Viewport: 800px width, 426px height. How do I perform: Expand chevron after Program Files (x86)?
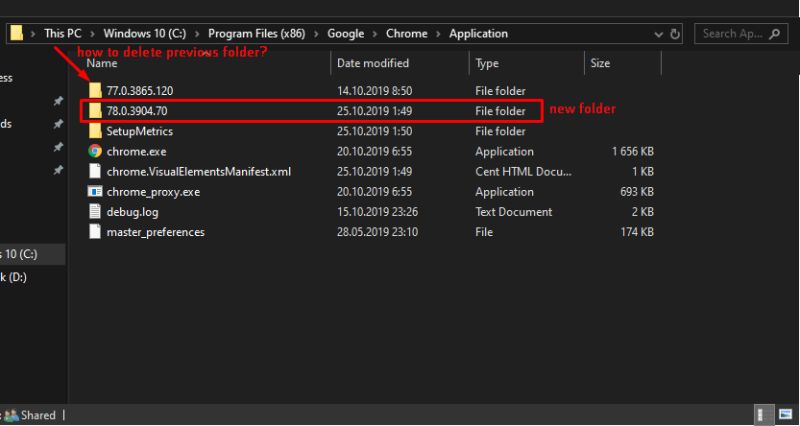click(x=316, y=34)
